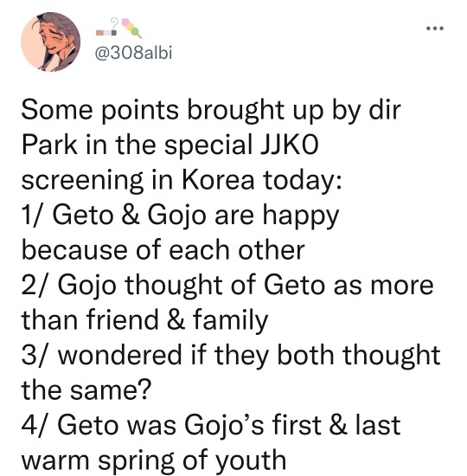The width and height of the screenshot is (467, 476).
Task: Click the line "1/ Geto & Gojo are happy"
Action: (x=180, y=215)
